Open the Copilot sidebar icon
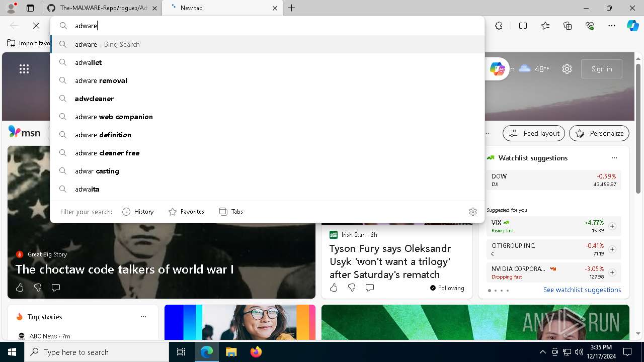The height and width of the screenshot is (362, 644). click(632, 26)
